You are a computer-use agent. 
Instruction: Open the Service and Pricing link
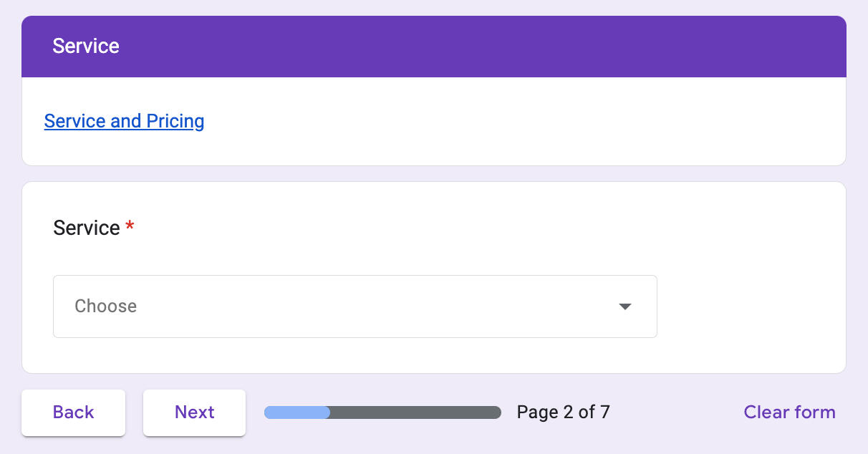124,121
